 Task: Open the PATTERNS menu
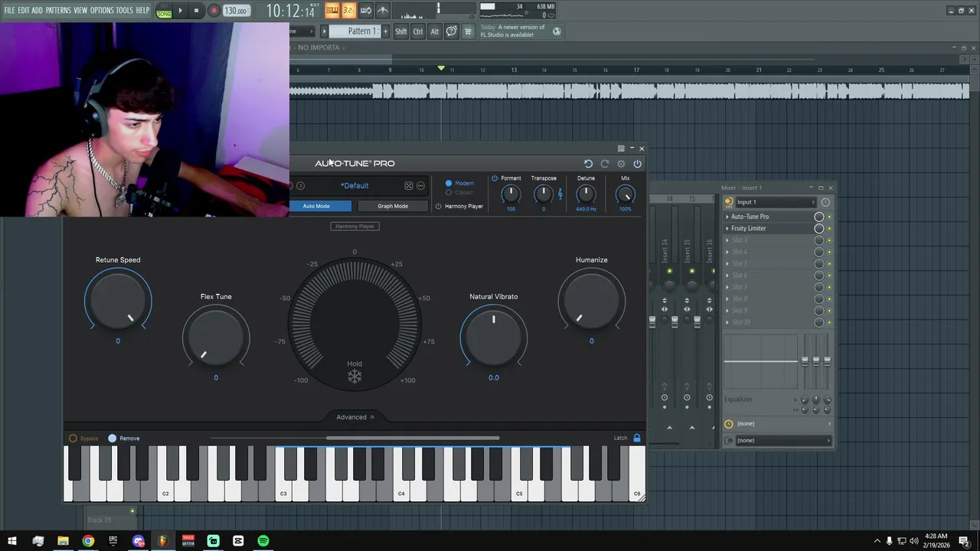click(x=58, y=10)
